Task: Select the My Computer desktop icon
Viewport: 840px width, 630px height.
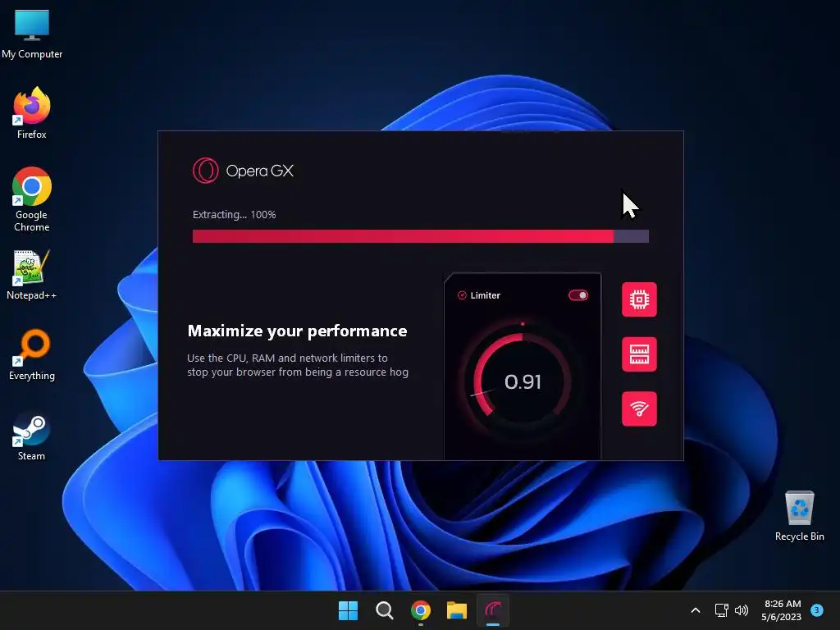Action: (x=32, y=34)
